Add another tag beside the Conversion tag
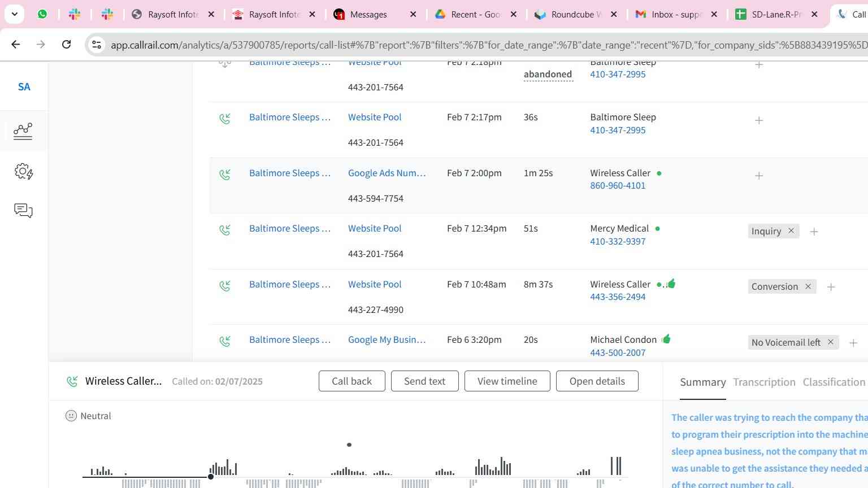The image size is (868, 488). click(831, 287)
